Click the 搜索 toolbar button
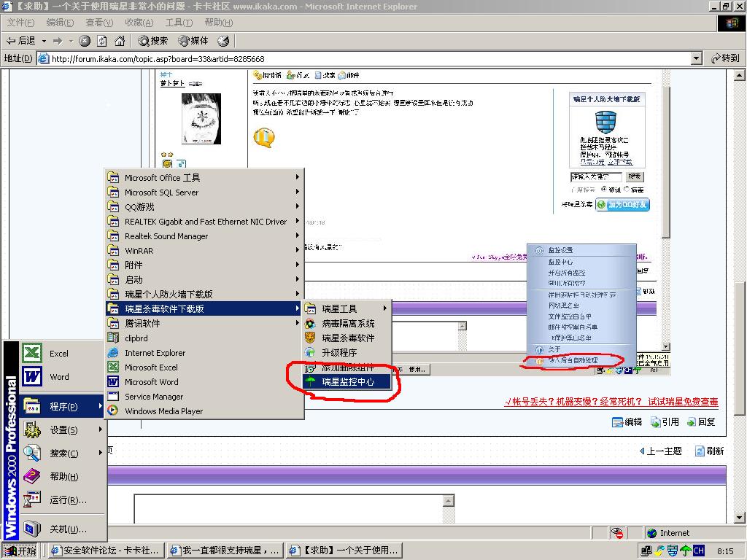This screenshot has height=560, width=747. tap(153, 41)
